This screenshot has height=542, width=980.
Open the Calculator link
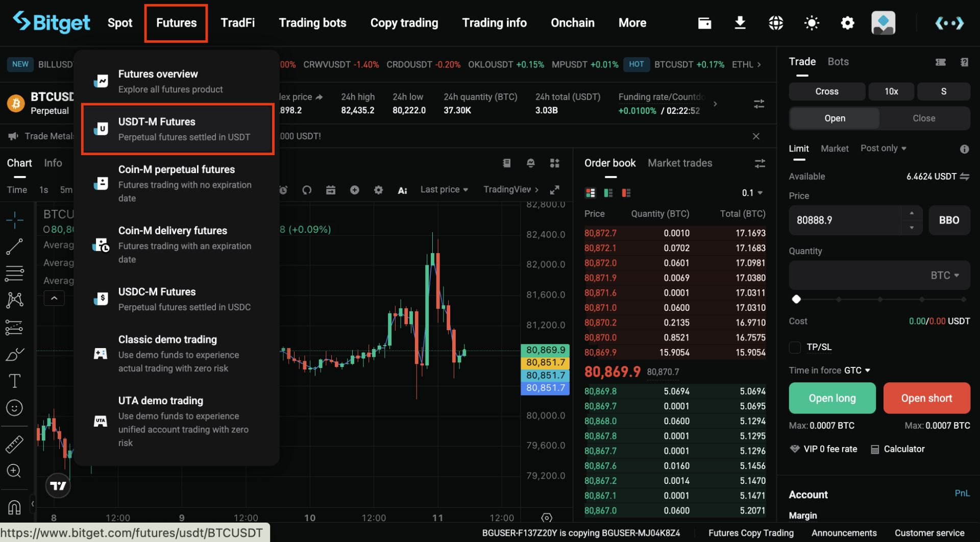pos(898,449)
